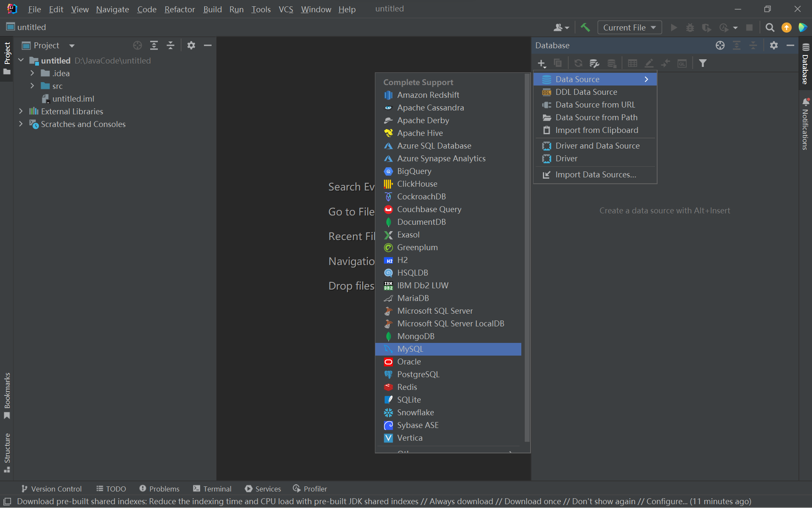The width and height of the screenshot is (812, 508).
Task: Click the Refresh icon in the Database panel
Action: coord(578,63)
